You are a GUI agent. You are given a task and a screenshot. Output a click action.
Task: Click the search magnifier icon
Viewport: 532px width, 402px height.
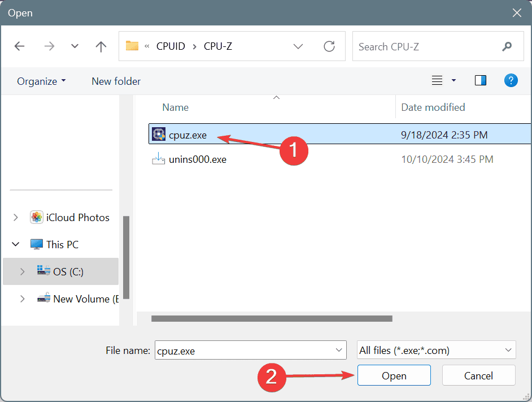coord(507,46)
